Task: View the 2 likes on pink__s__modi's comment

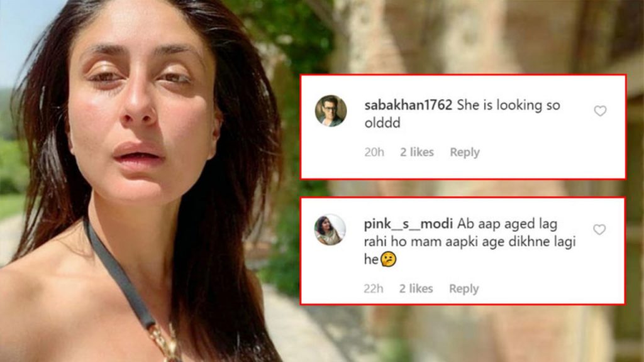Action: coord(416,289)
